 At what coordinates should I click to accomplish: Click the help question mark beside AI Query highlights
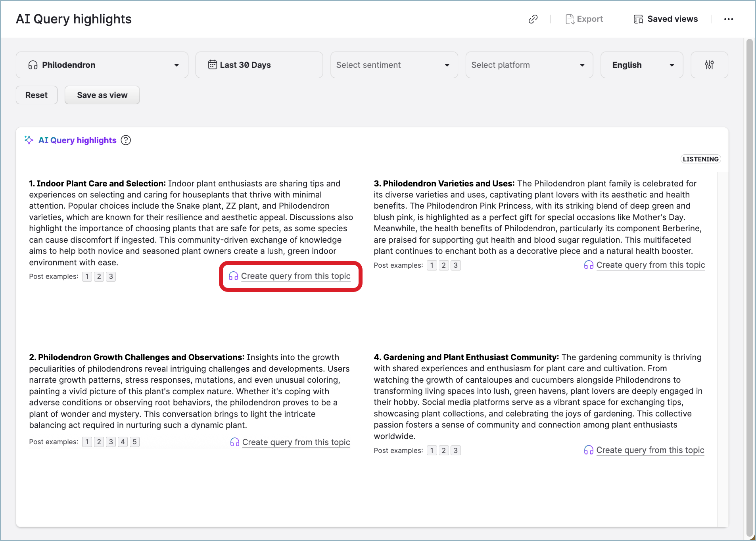(126, 140)
